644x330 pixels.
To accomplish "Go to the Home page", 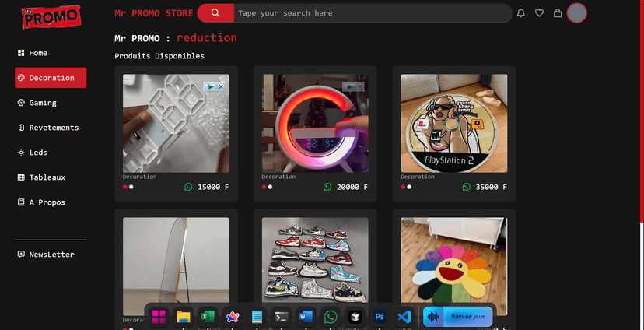I will (38, 53).
